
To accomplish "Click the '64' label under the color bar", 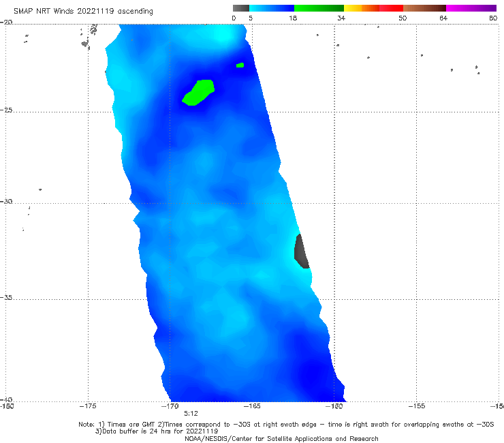I will click(443, 18).
